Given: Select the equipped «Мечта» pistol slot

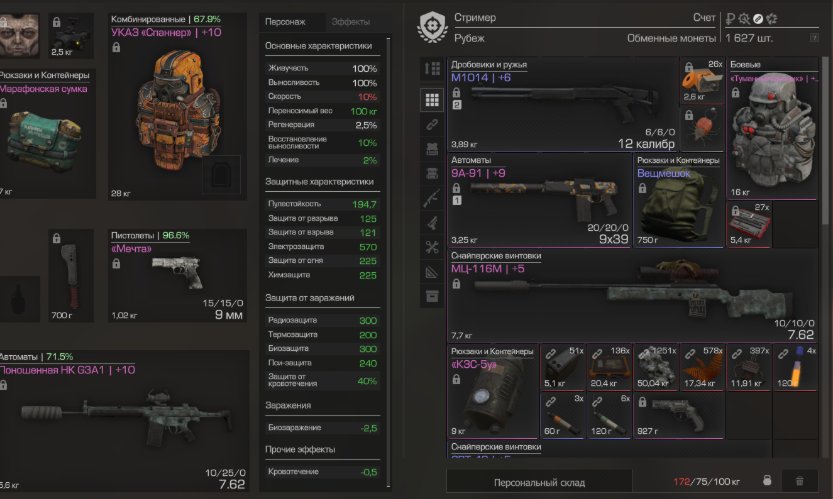Looking at the screenshot, I should click(177, 276).
